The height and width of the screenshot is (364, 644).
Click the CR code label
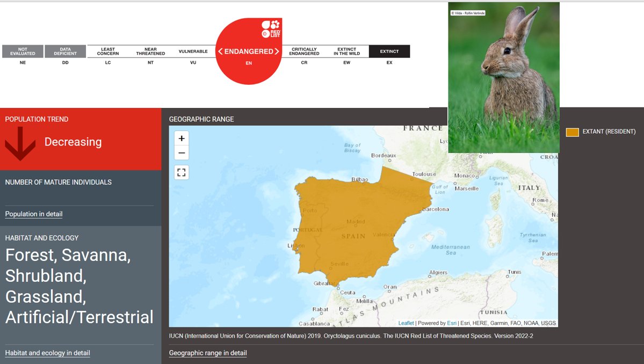point(305,63)
